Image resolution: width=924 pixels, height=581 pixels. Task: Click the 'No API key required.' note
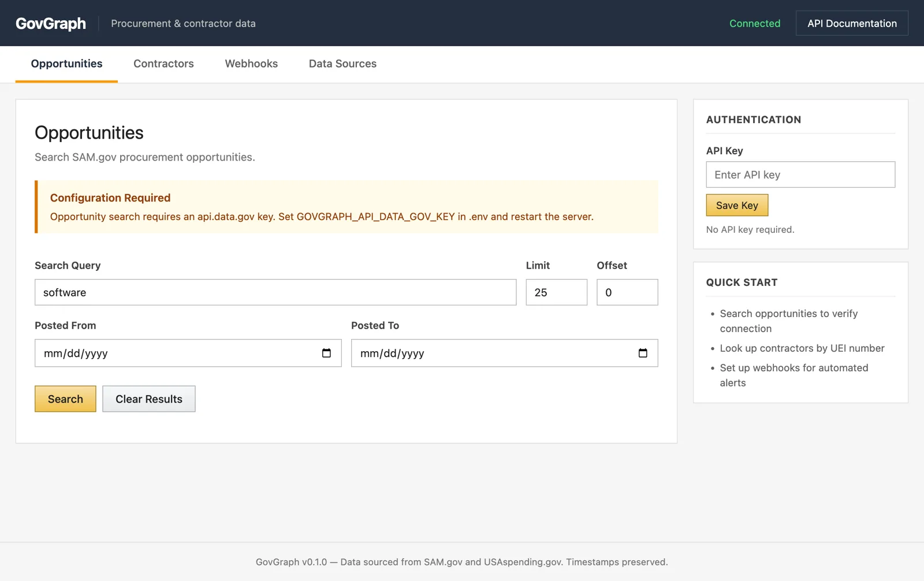coord(750,229)
